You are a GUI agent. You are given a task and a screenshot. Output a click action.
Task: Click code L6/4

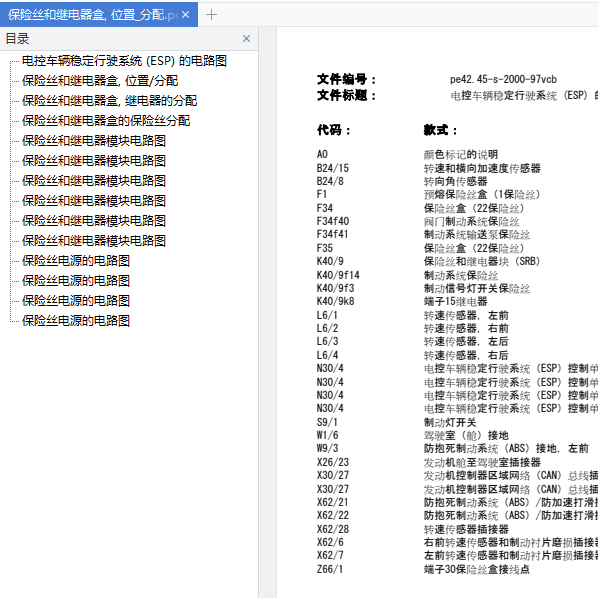point(328,355)
